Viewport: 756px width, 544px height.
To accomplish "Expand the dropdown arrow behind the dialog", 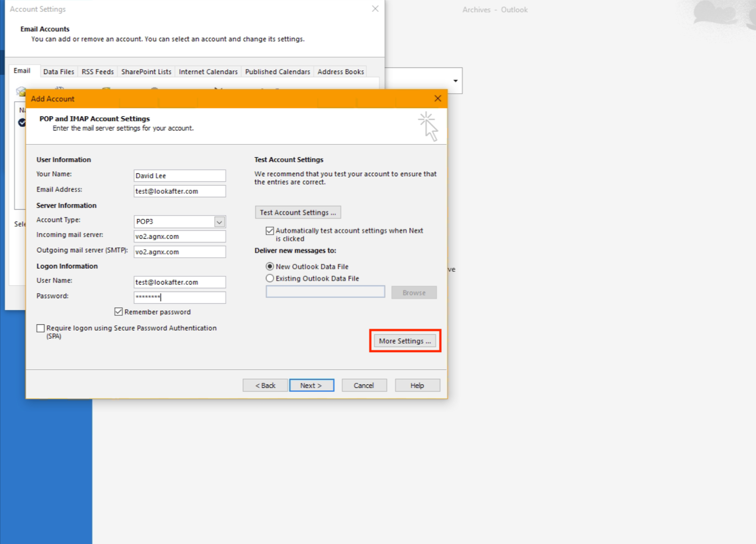I will (x=455, y=81).
